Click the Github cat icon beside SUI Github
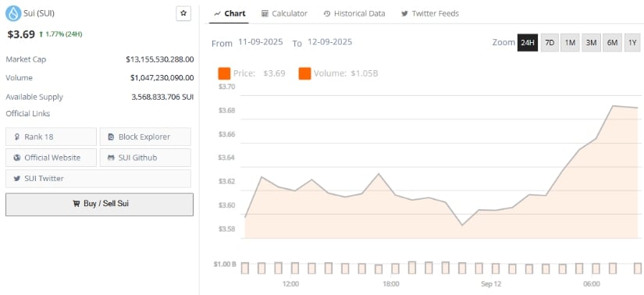644x295 pixels. [111, 158]
